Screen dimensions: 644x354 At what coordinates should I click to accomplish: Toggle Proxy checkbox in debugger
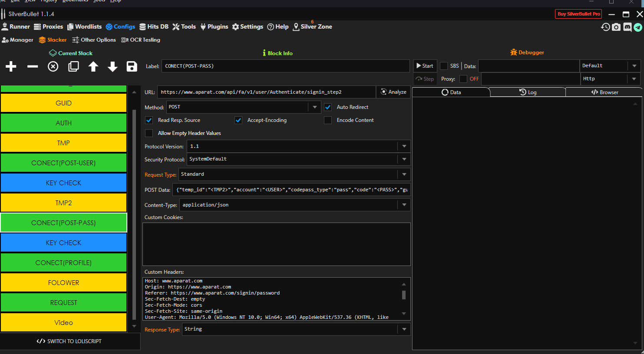coord(463,79)
